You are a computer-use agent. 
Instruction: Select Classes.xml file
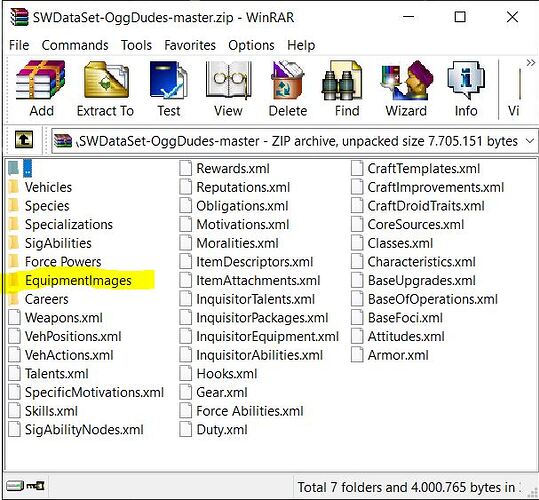point(393,243)
